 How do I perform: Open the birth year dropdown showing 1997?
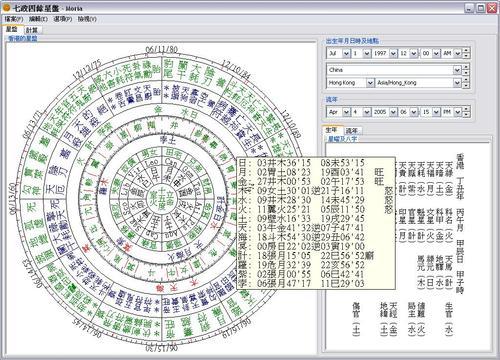point(393,53)
